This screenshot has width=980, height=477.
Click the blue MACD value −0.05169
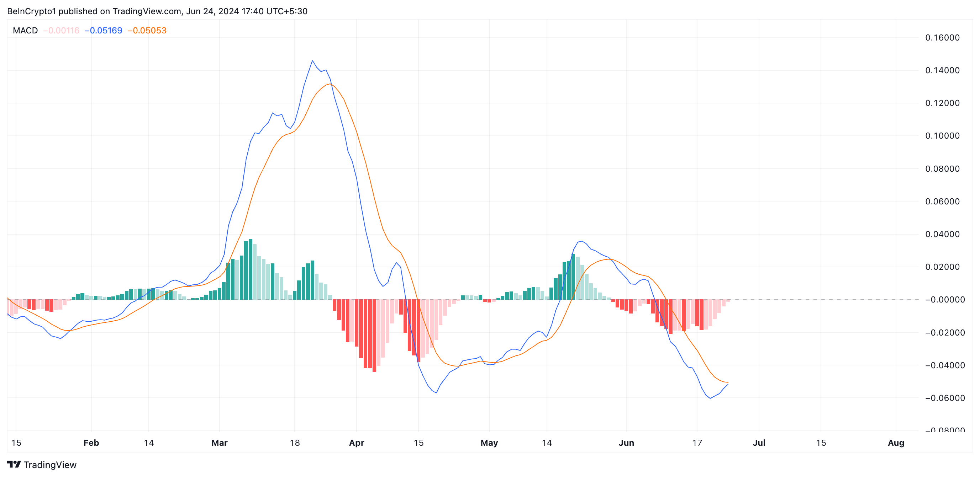(x=104, y=31)
